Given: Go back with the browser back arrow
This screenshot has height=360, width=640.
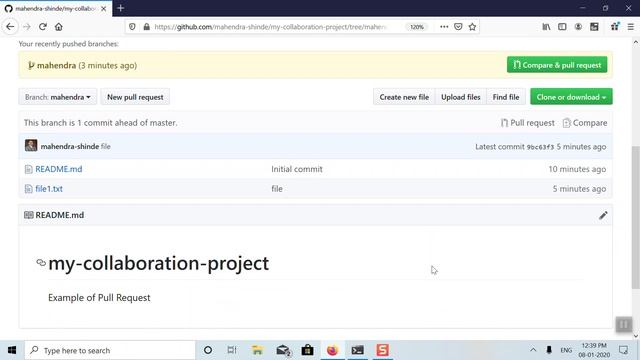Looking at the screenshot, I should pyautogui.click(x=10, y=27).
